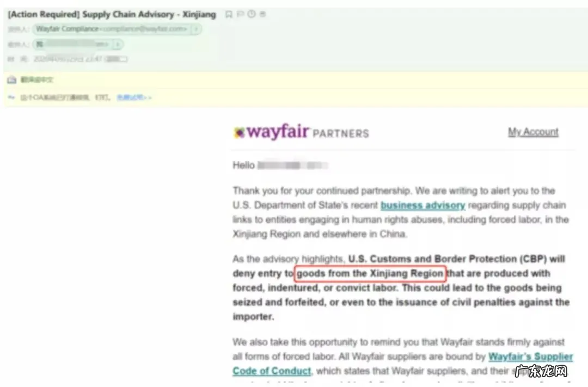The width and height of the screenshot is (588, 387).
Task: Expand the recipient chip arrow
Action: coord(118,44)
